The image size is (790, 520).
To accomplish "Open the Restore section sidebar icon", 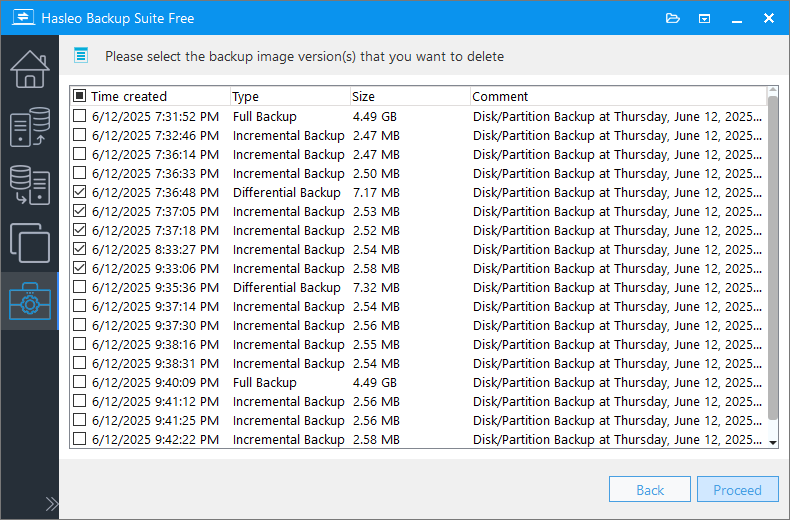I will [30, 185].
